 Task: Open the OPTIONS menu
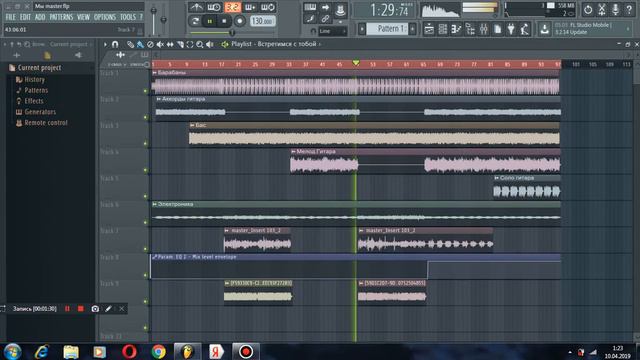pyautogui.click(x=105, y=17)
